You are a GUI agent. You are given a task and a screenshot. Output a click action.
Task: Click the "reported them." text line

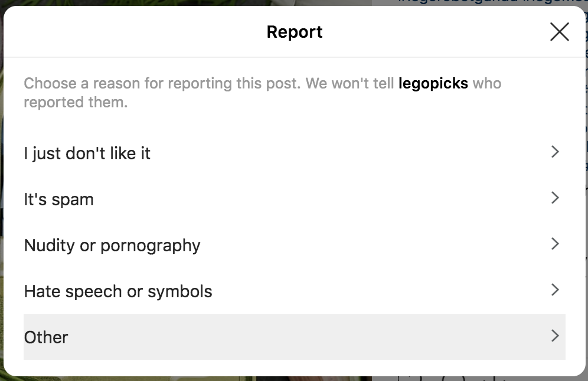(76, 102)
